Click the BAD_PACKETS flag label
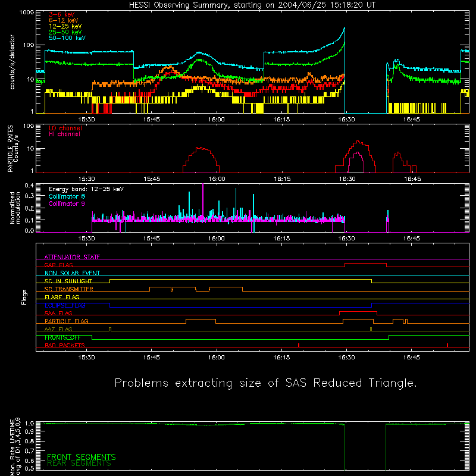The width and height of the screenshot is (476, 476). 65,345
